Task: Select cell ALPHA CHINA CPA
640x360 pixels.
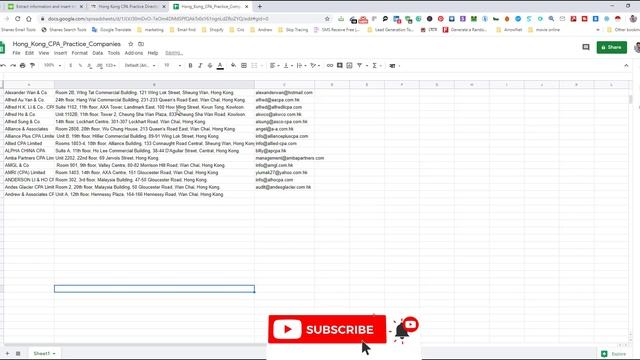Action: pyautogui.click(x=29, y=151)
